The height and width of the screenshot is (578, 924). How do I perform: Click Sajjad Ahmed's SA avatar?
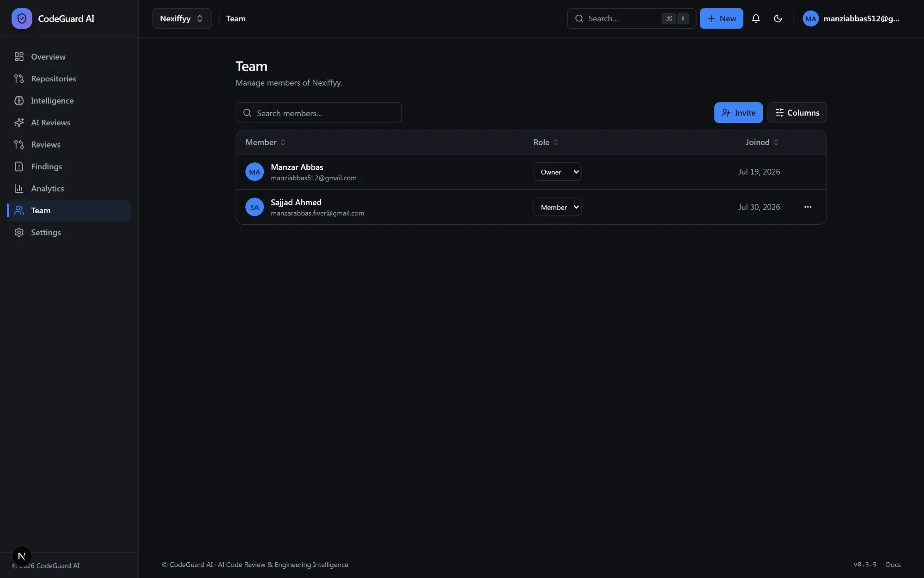point(255,207)
